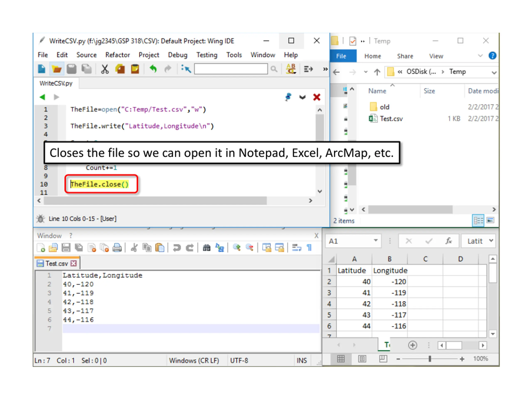532x399 pixels.
Task: Click green back navigation arrow in editor
Action: [x=42, y=97]
